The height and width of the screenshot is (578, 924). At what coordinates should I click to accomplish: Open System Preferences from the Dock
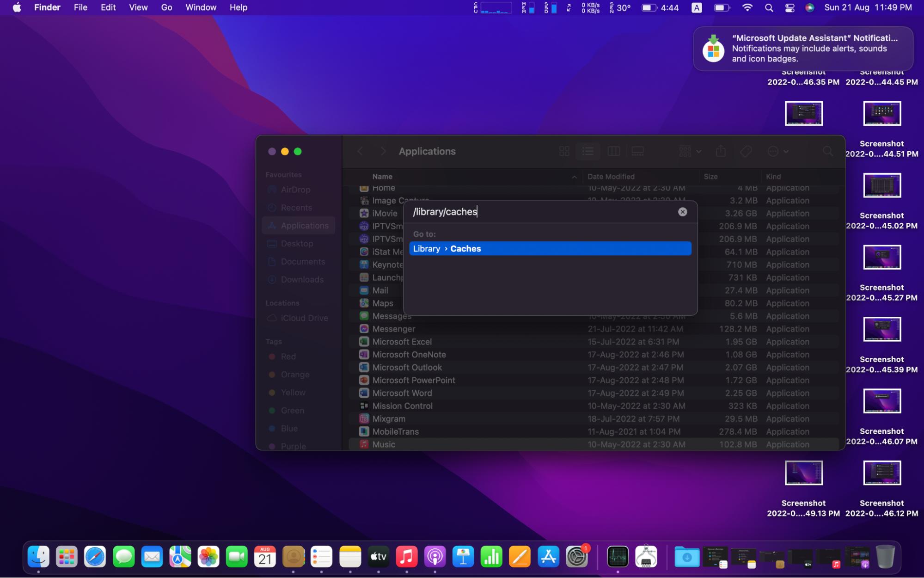577,557
